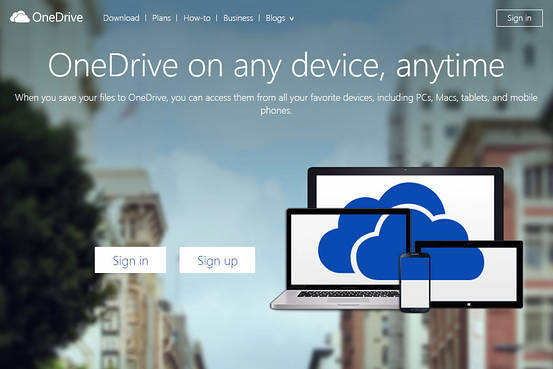The width and height of the screenshot is (553, 369).
Task: Click the description text about saving files
Action: (276, 104)
